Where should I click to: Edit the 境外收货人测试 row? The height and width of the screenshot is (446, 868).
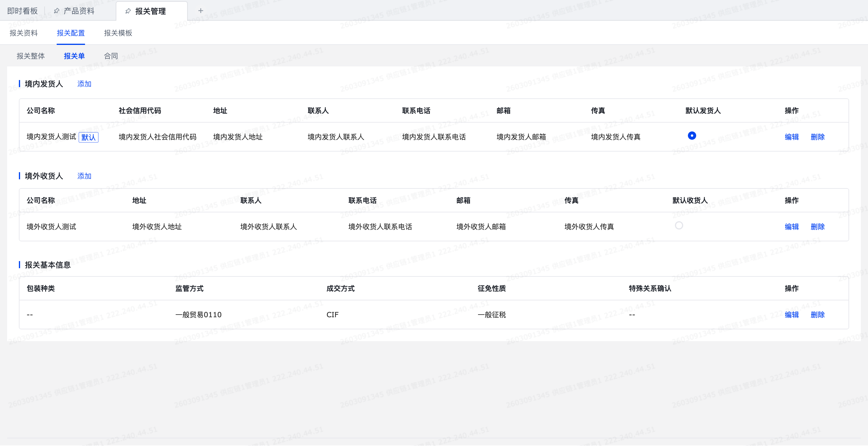click(x=791, y=227)
